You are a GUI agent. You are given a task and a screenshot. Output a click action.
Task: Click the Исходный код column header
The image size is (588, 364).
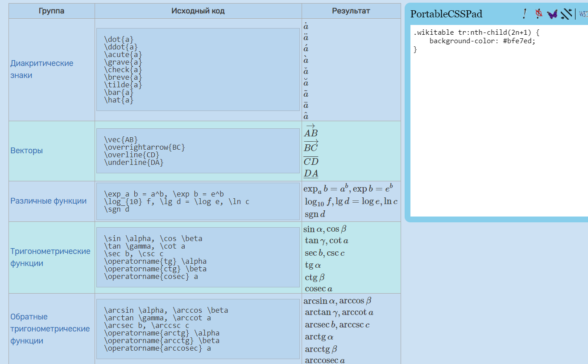point(198,11)
